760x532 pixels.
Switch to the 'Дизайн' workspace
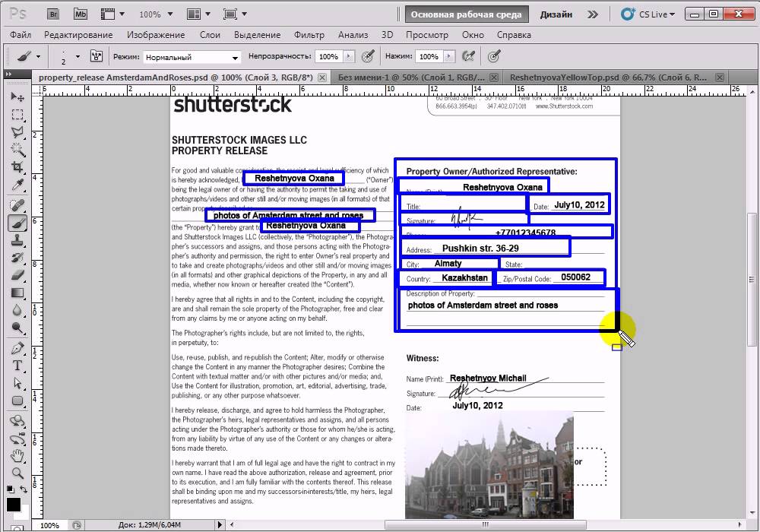pyautogui.click(x=556, y=14)
